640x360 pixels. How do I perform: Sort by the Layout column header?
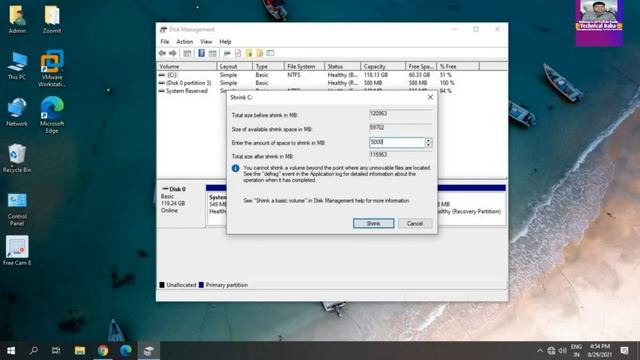tap(234, 66)
